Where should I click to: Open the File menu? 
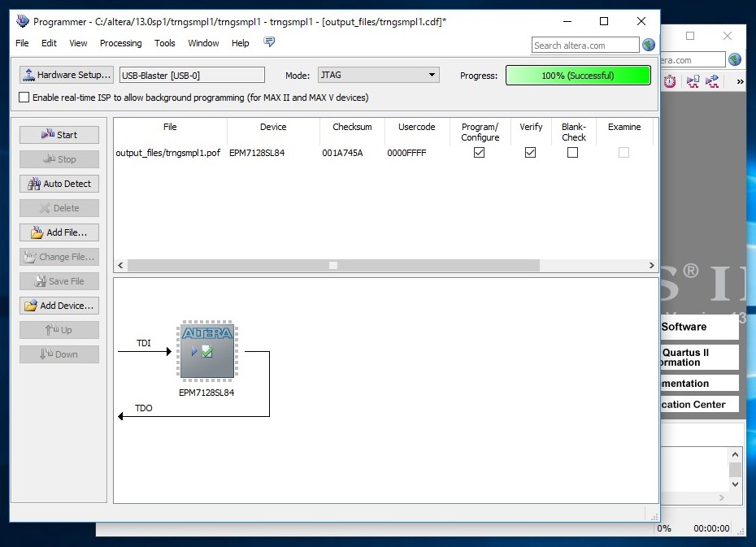point(22,43)
